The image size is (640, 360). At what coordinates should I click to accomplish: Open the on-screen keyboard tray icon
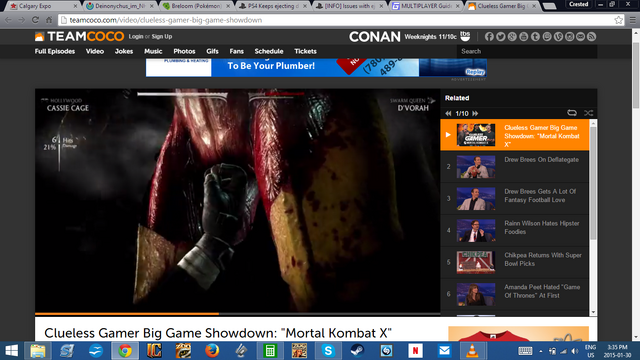tap(525, 351)
